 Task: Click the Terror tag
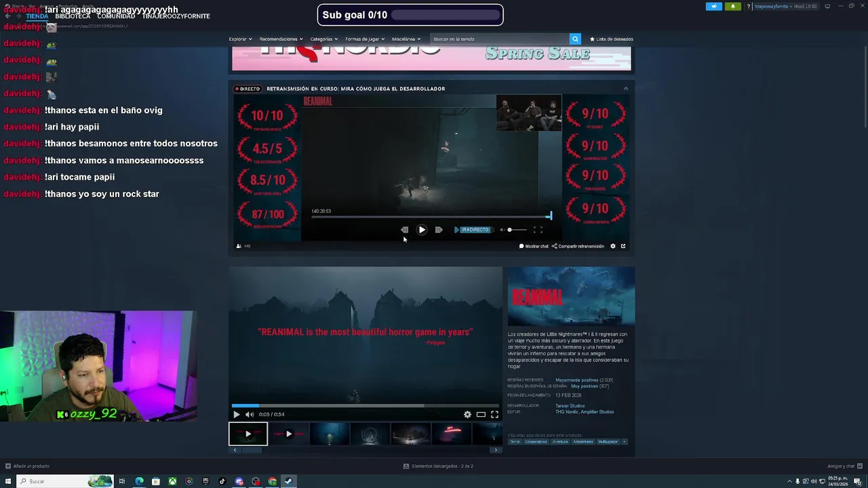click(x=515, y=442)
